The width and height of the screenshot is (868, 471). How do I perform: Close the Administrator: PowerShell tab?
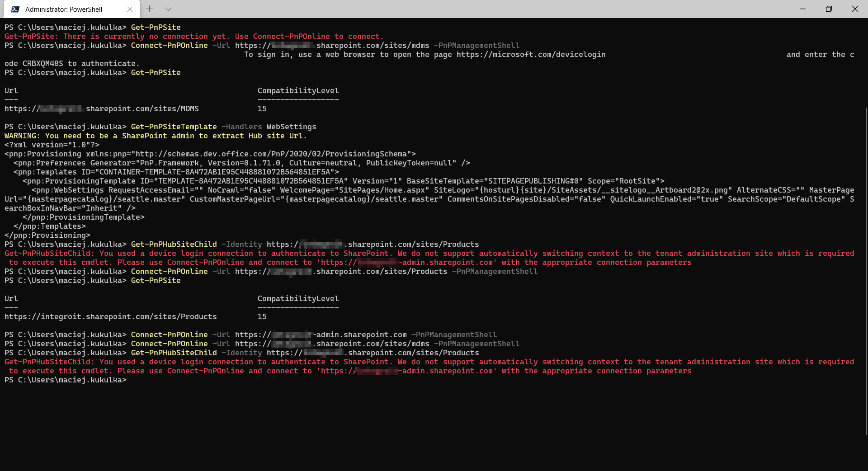pos(130,9)
